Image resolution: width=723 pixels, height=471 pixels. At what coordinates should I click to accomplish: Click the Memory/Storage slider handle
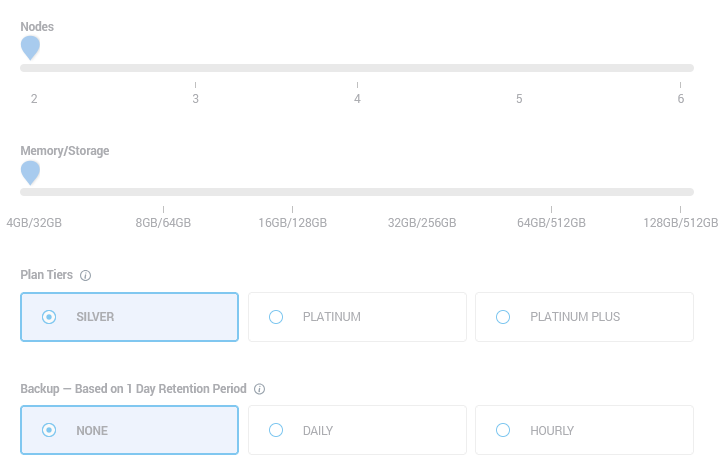pos(31,172)
